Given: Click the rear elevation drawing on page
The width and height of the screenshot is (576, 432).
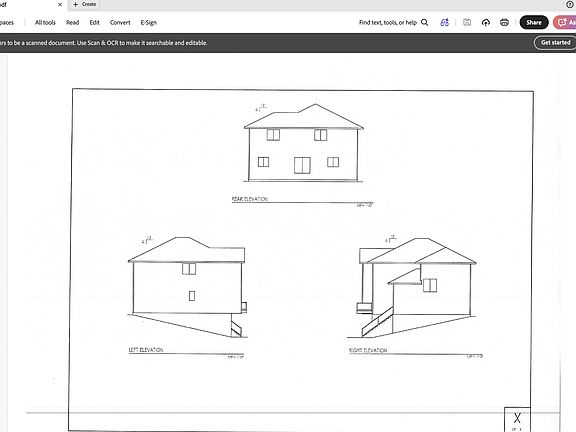Looking at the screenshot, I should [303, 143].
